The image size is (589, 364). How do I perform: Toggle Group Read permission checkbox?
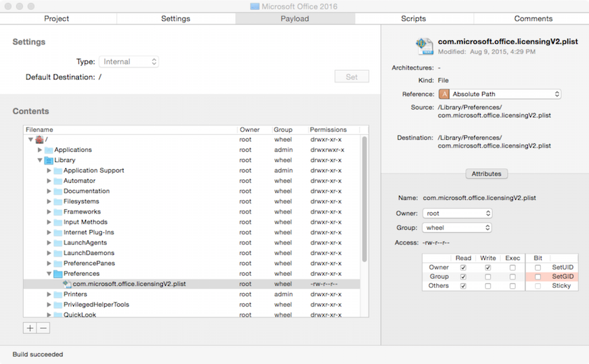pyautogui.click(x=463, y=277)
